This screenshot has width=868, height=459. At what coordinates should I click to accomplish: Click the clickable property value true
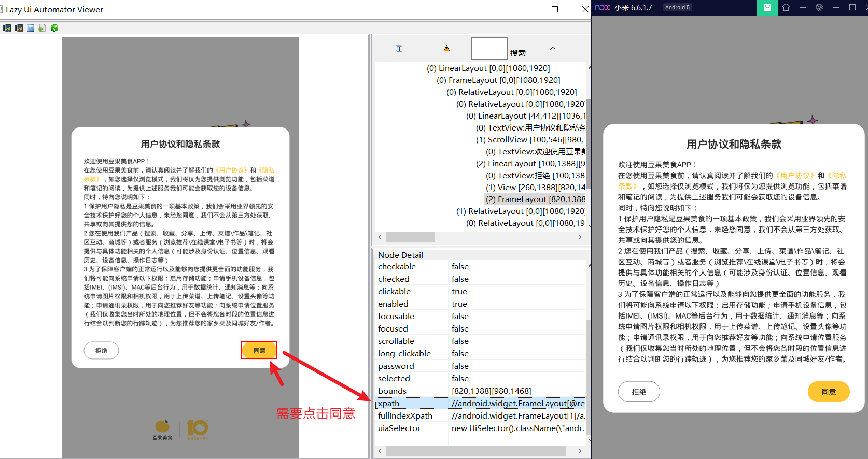point(459,291)
